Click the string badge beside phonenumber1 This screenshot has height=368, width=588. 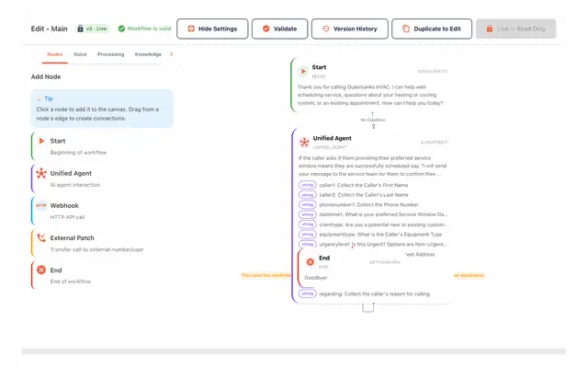coord(308,204)
